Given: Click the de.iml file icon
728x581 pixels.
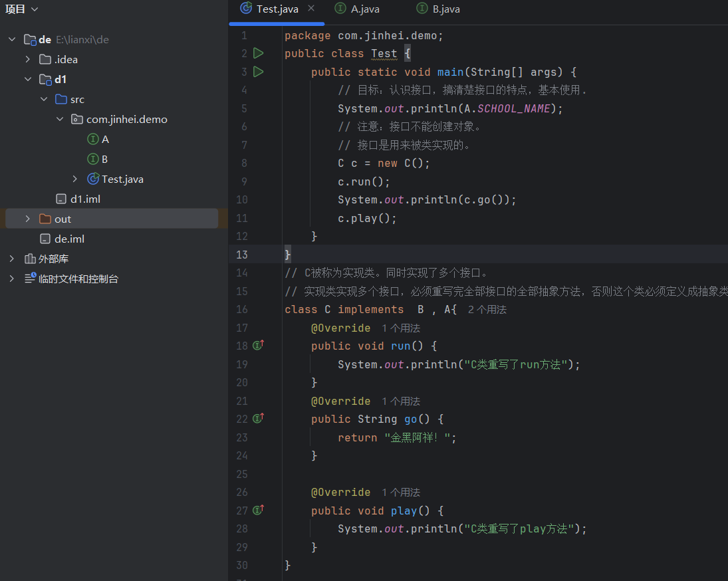Looking at the screenshot, I should point(45,239).
